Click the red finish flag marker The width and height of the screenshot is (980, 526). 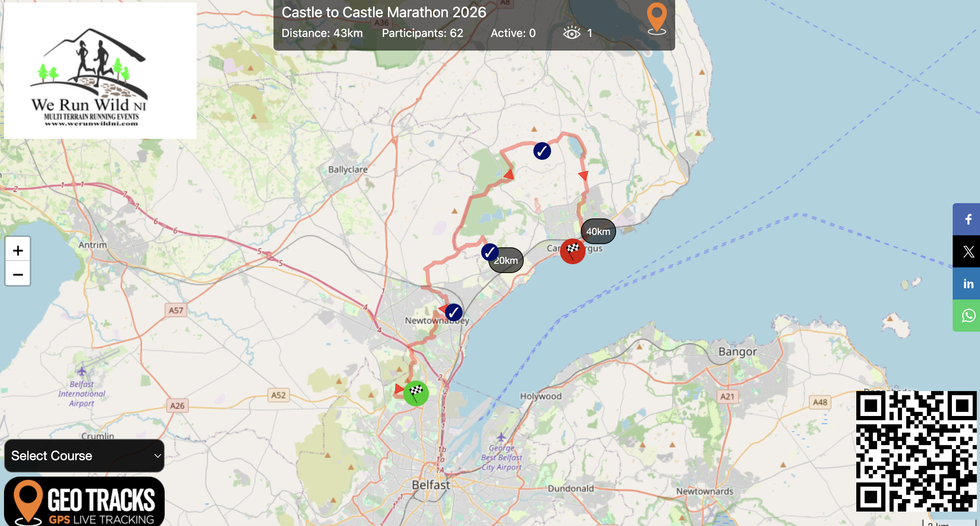pos(572,251)
